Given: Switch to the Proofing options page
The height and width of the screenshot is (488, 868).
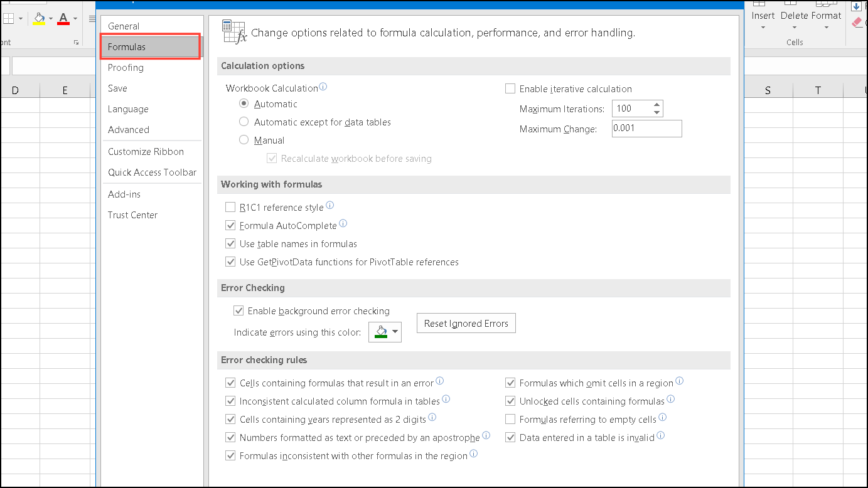Looking at the screenshot, I should 125,67.
